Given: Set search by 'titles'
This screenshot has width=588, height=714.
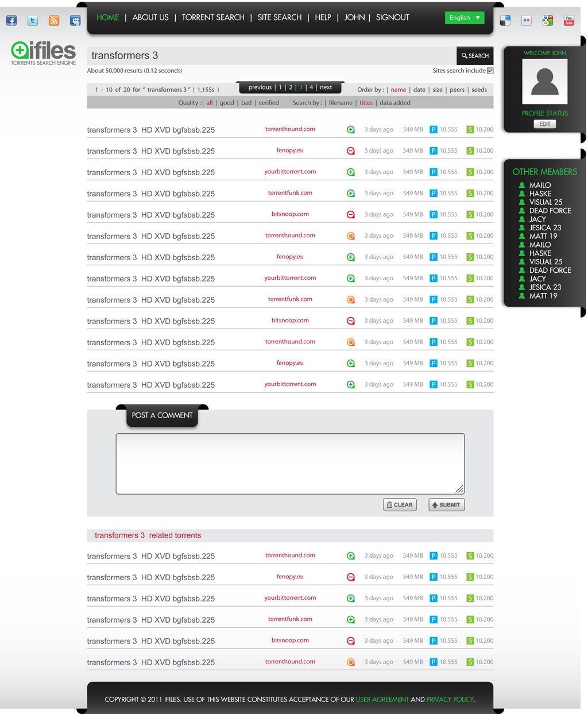Looking at the screenshot, I should (366, 103).
